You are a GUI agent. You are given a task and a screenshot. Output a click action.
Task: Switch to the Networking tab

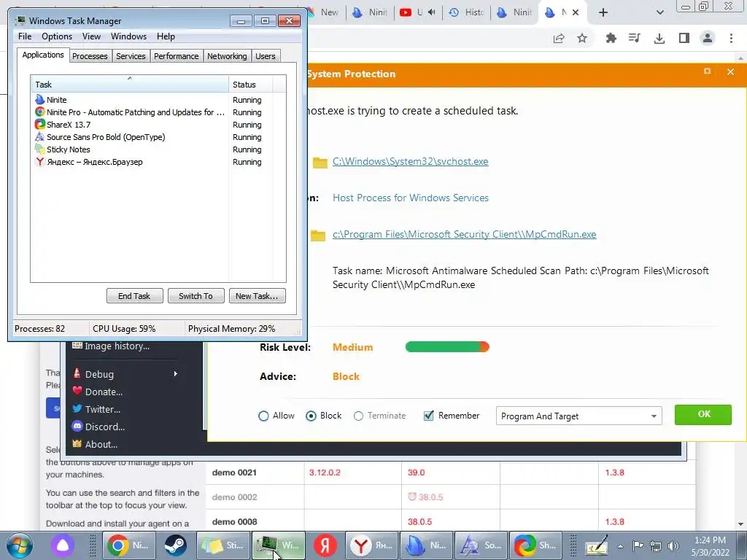(x=227, y=56)
